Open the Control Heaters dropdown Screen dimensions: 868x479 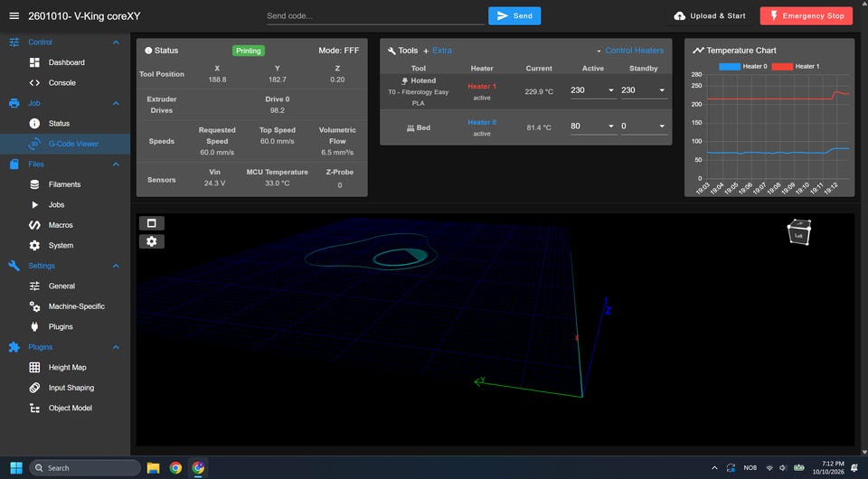(x=630, y=51)
